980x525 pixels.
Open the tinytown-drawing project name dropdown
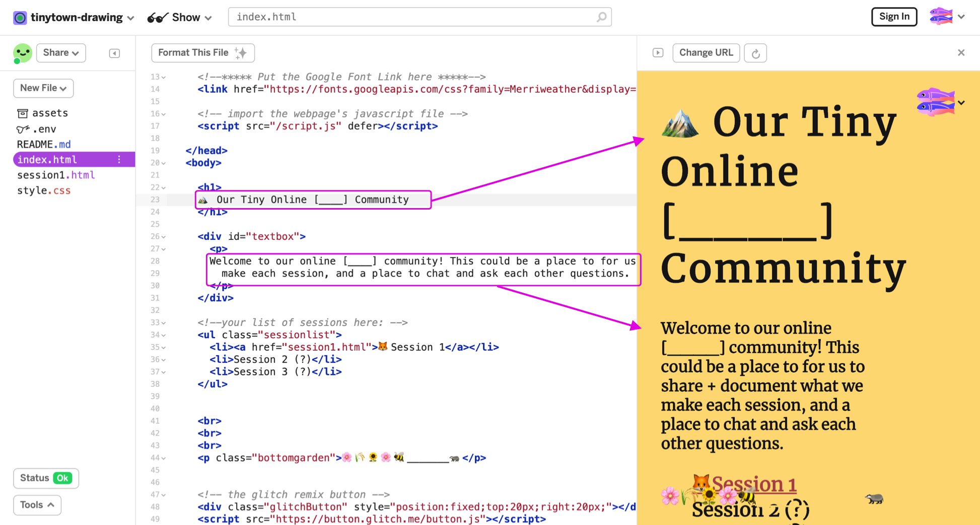[x=82, y=18]
